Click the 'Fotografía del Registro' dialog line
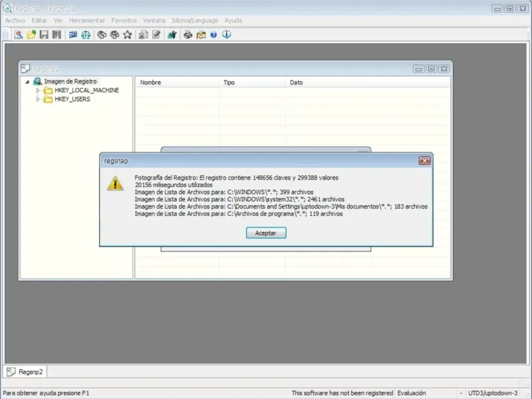The height and width of the screenshot is (399, 532). 237,178
